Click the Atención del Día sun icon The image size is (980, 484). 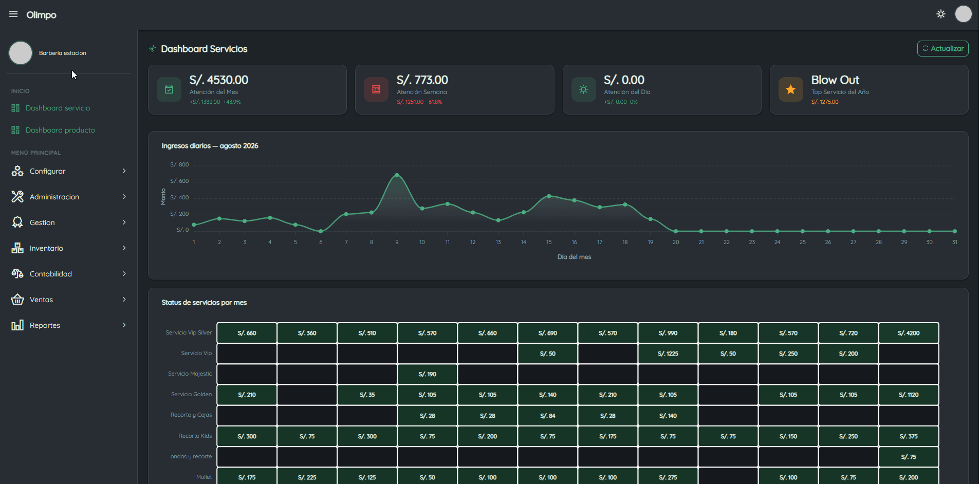[x=583, y=89]
